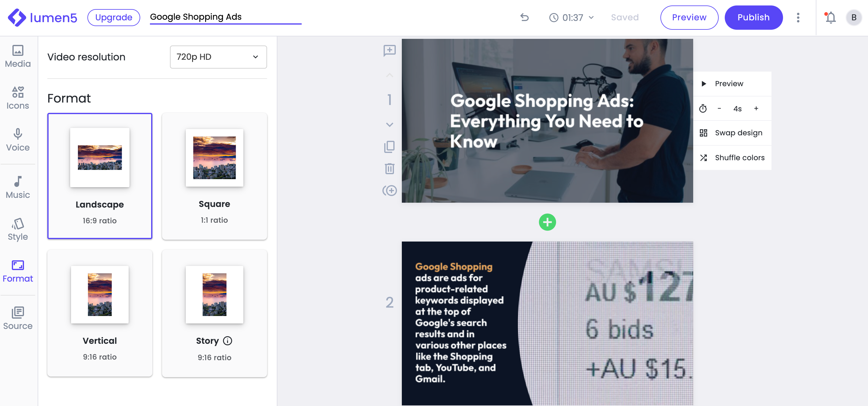Open the Style panel
The image size is (868, 406).
[x=18, y=229]
